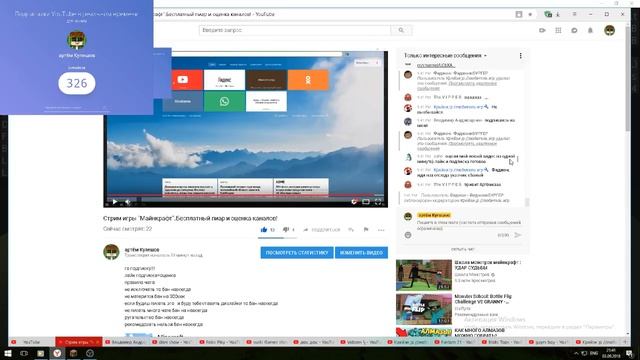This screenshot has height=360, width=640.
Task: Open live chat three-dot menu
Action: pos(520,56)
